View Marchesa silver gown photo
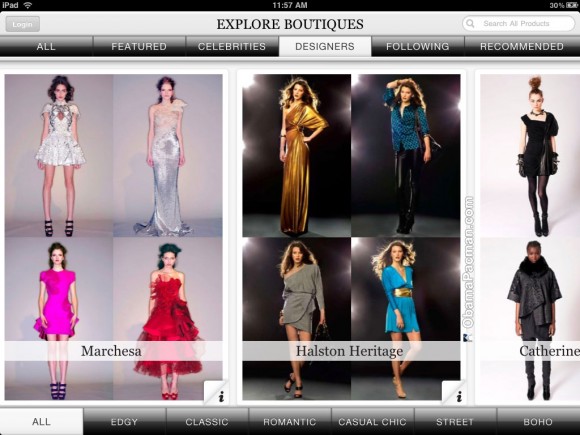580x435 pixels. (x=168, y=155)
